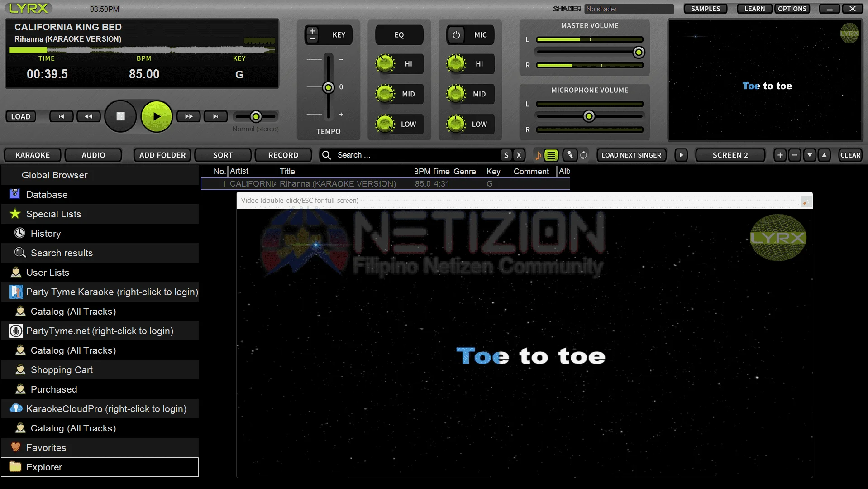Click the fast-forward button
This screenshot has height=489, width=868.
click(188, 116)
